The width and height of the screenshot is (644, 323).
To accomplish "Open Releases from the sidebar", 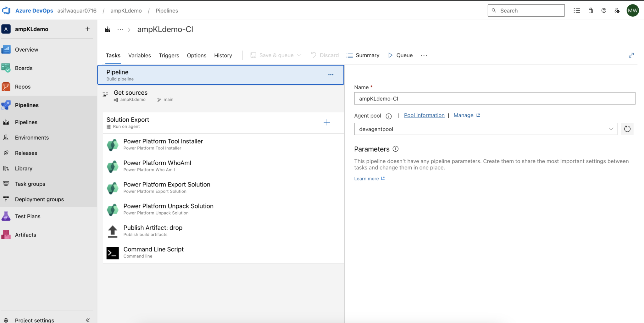I will [26, 153].
